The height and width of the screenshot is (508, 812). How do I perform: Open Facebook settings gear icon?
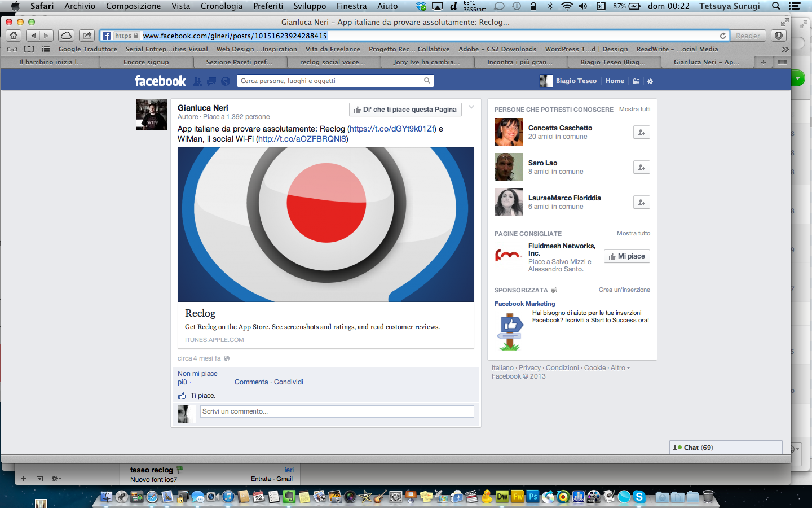point(650,81)
